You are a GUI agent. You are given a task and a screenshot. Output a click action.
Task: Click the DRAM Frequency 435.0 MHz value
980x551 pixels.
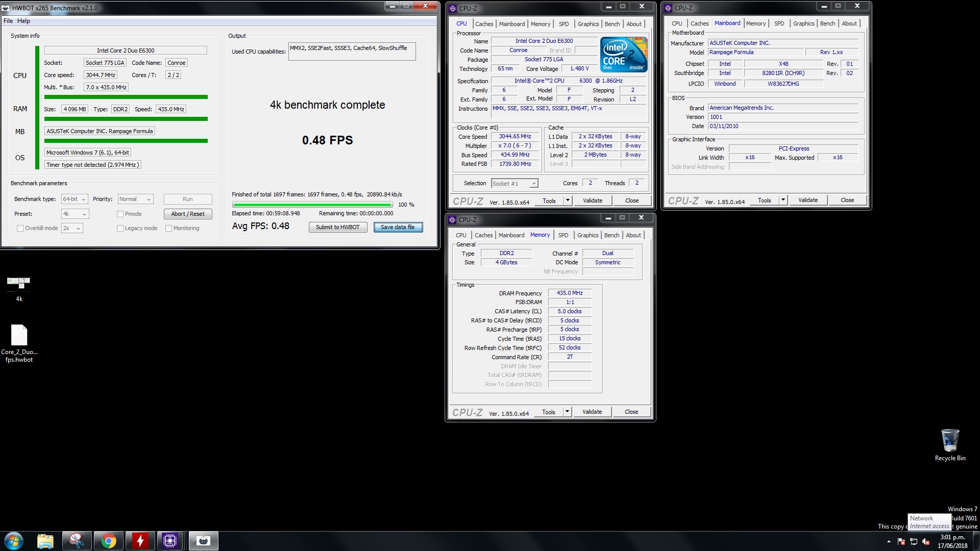[x=570, y=293]
